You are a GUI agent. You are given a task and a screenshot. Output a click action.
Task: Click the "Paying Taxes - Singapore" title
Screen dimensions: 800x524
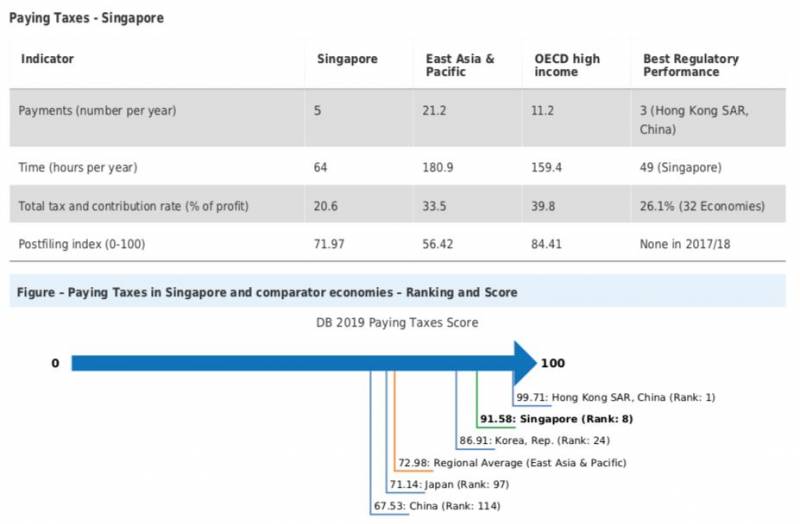(x=86, y=18)
